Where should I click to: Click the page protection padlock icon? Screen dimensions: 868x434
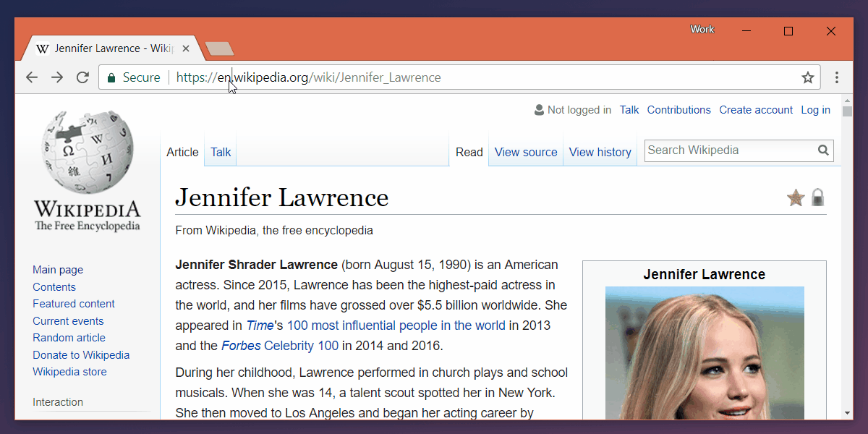(818, 197)
